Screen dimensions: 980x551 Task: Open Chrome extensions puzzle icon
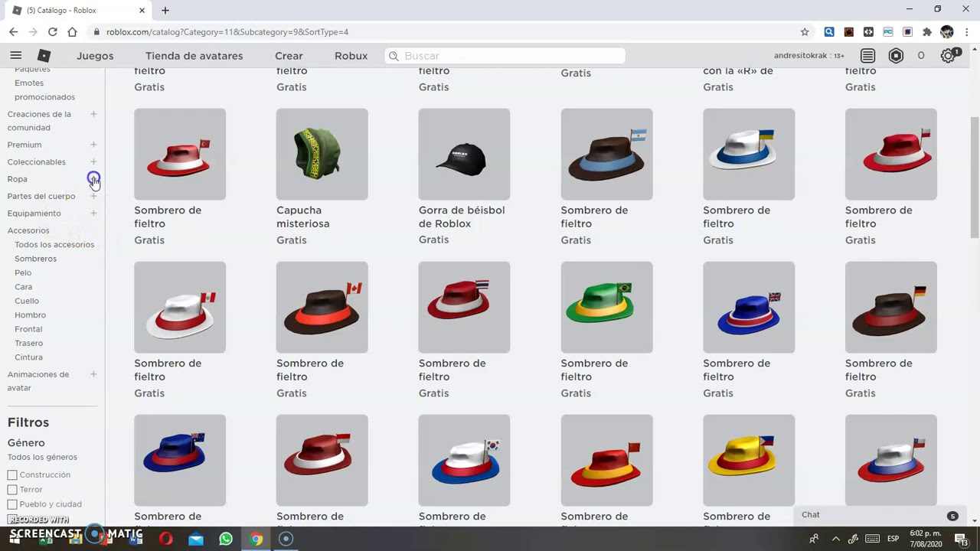pos(927,32)
